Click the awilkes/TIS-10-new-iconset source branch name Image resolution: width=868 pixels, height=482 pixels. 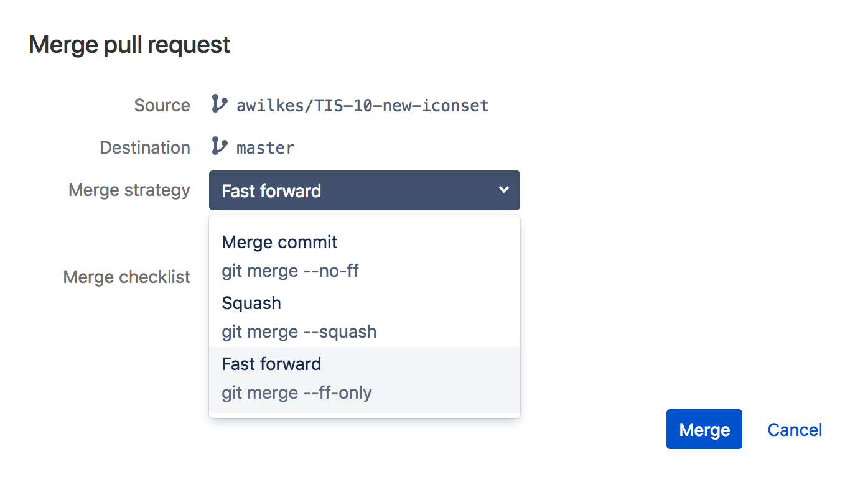[x=362, y=106]
